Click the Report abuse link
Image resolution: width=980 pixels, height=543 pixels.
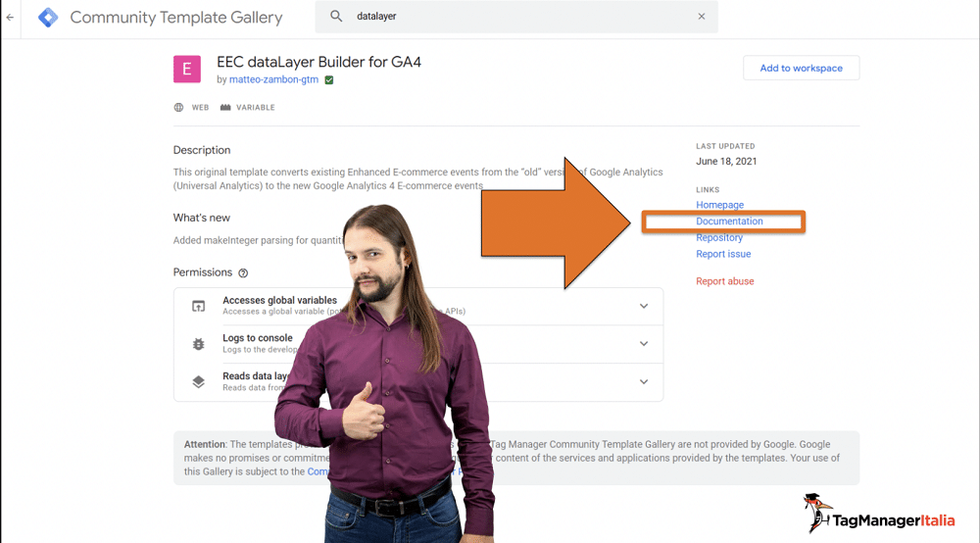[725, 281]
